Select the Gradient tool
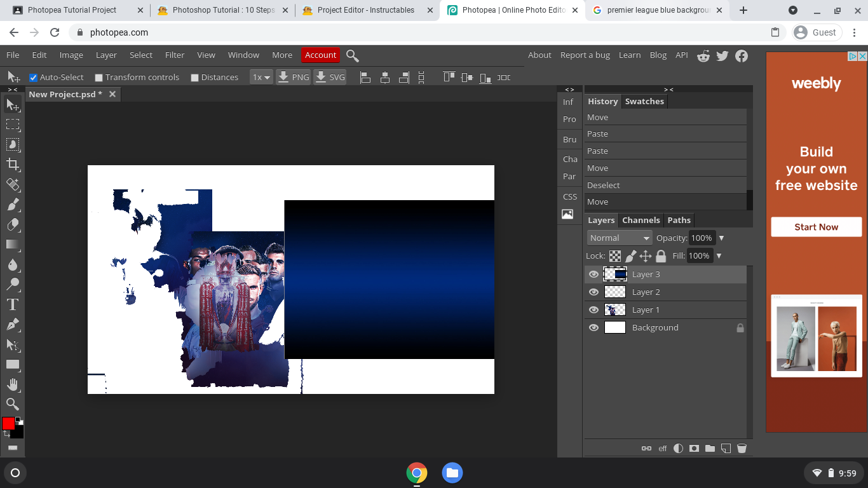Screen dimensions: 868x488 click(x=13, y=245)
